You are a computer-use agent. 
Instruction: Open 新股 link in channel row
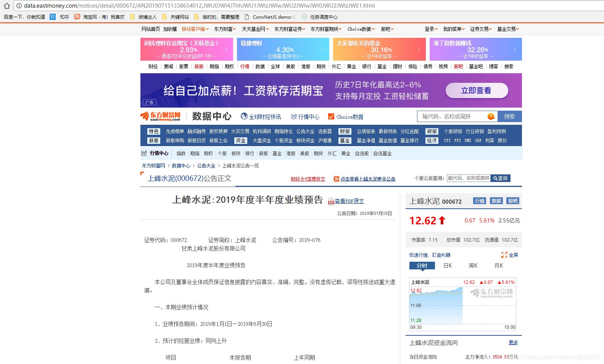[x=199, y=66]
